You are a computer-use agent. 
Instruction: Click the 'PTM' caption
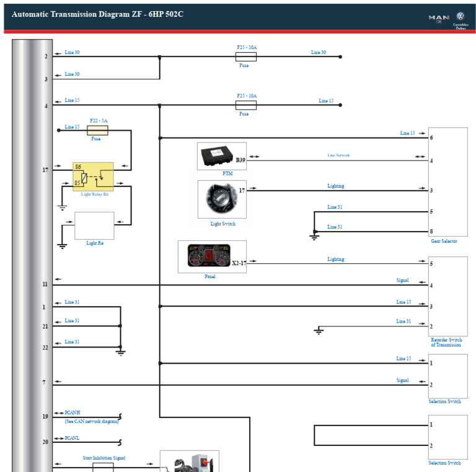click(227, 173)
